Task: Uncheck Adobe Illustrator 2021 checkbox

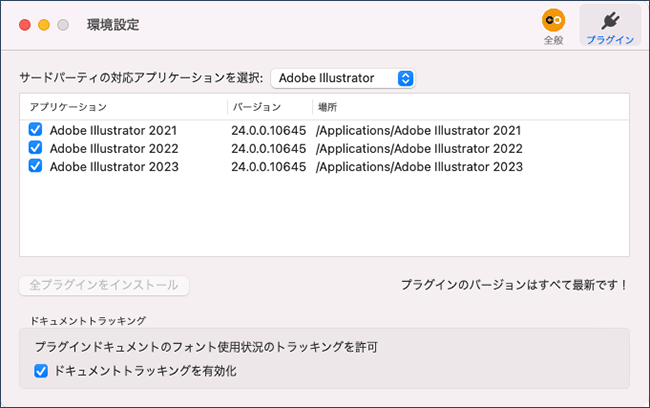Action: 35,129
